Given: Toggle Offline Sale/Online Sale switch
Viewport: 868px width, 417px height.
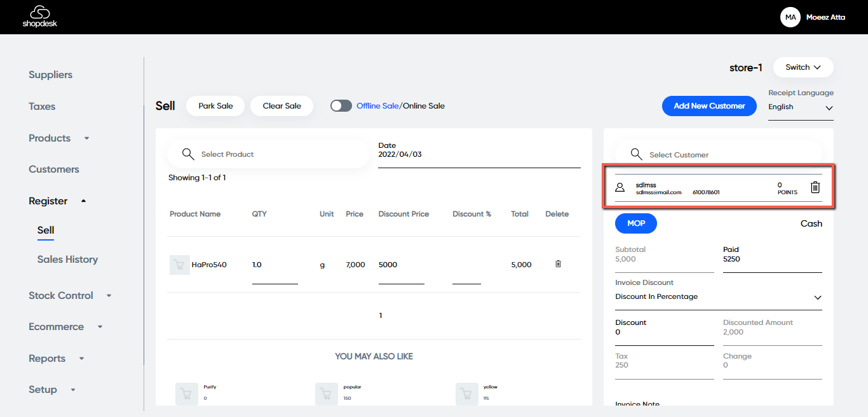Looking at the screenshot, I should pos(341,106).
